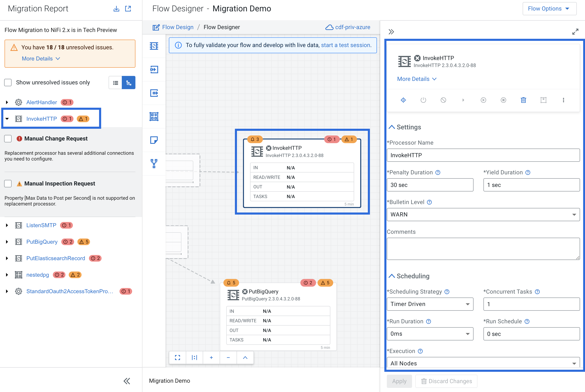Click the process group icon in palette

[154, 117]
